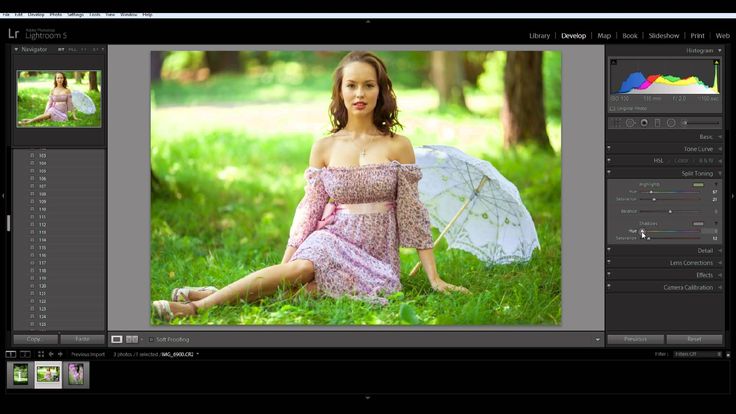Click the Reset button
The height and width of the screenshot is (414, 736).
694,339
